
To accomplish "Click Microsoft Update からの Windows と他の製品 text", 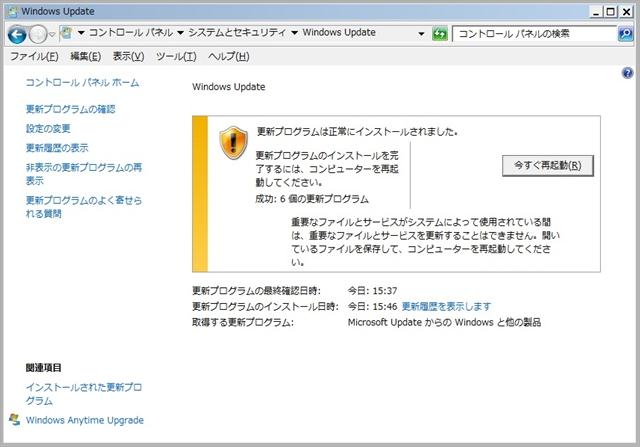I will (444, 322).
